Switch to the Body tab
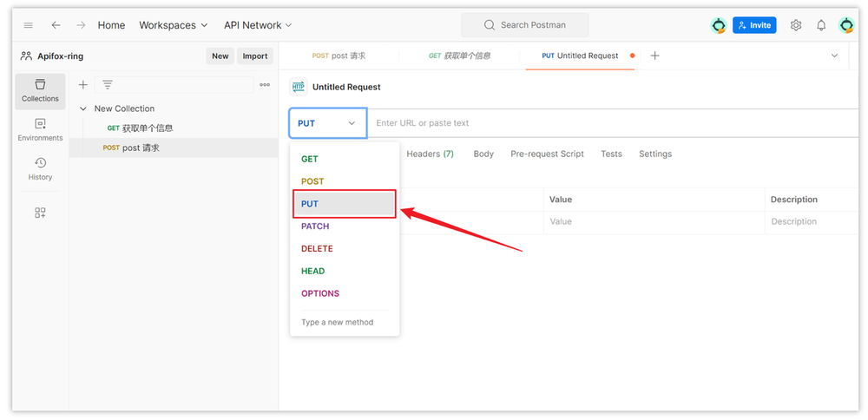868x420 pixels. pos(483,154)
